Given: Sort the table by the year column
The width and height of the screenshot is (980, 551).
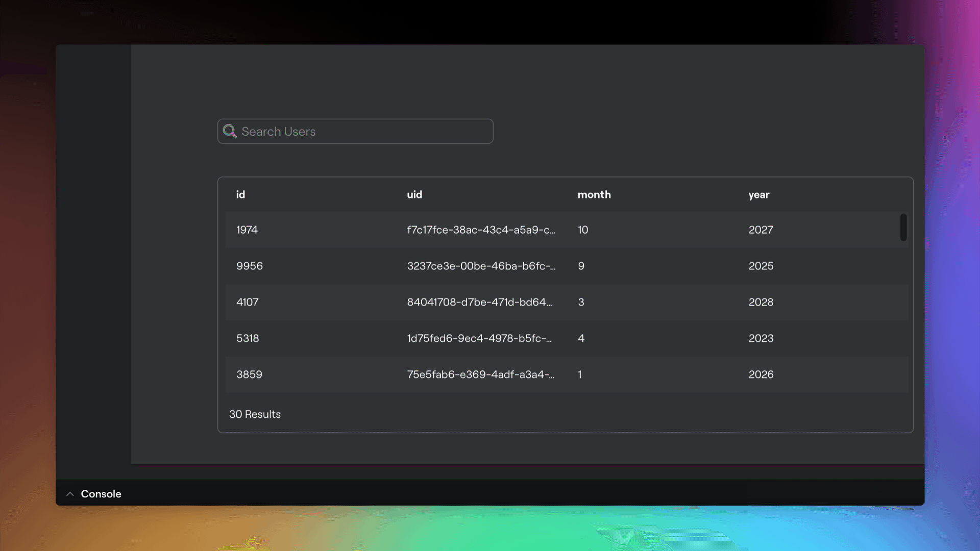Looking at the screenshot, I should (758, 194).
